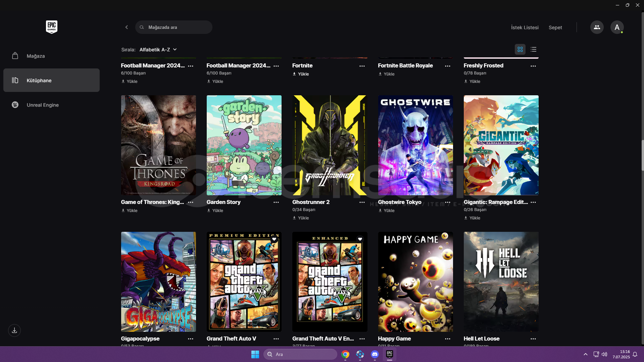Open options menu for Freshly Frosted
The height and width of the screenshot is (362, 644).
pos(533,66)
